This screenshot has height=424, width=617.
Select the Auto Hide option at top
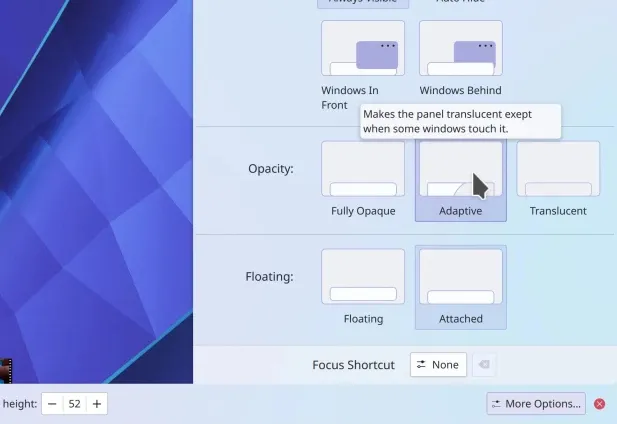[x=460, y=3]
